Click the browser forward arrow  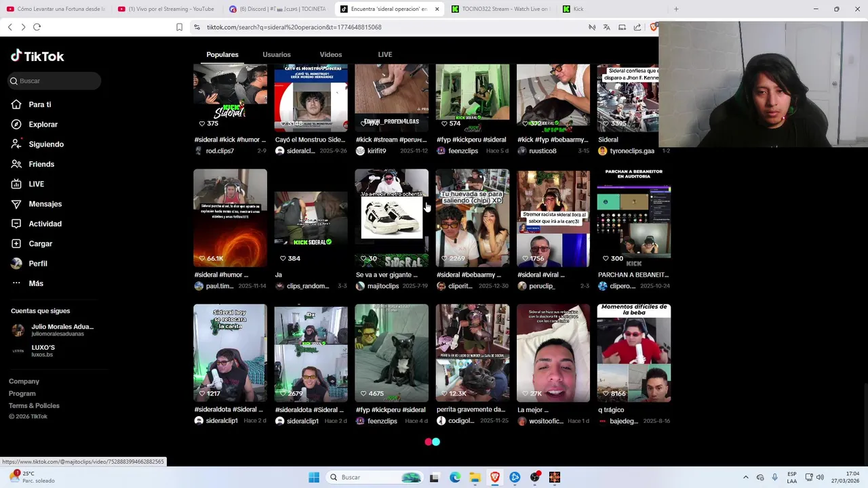23,27
